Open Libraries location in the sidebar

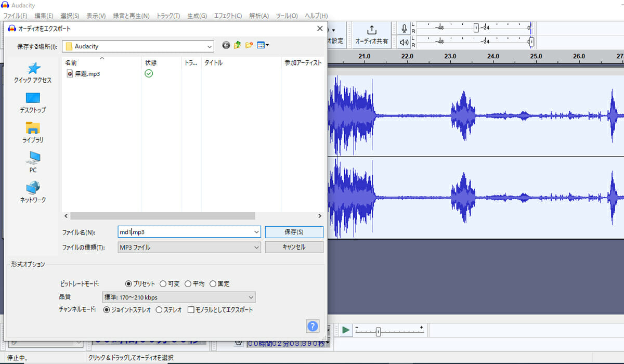coord(33,133)
